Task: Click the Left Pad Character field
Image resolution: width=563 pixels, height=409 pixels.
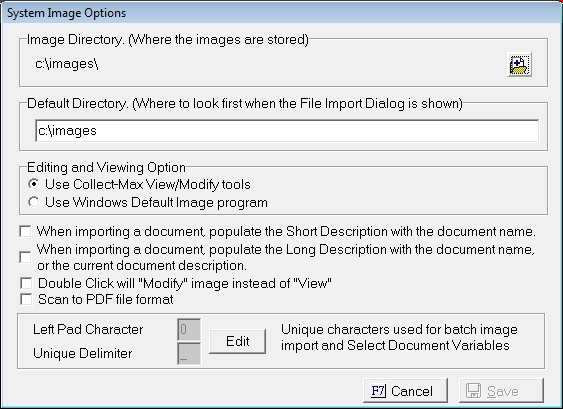Action: point(189,329)
